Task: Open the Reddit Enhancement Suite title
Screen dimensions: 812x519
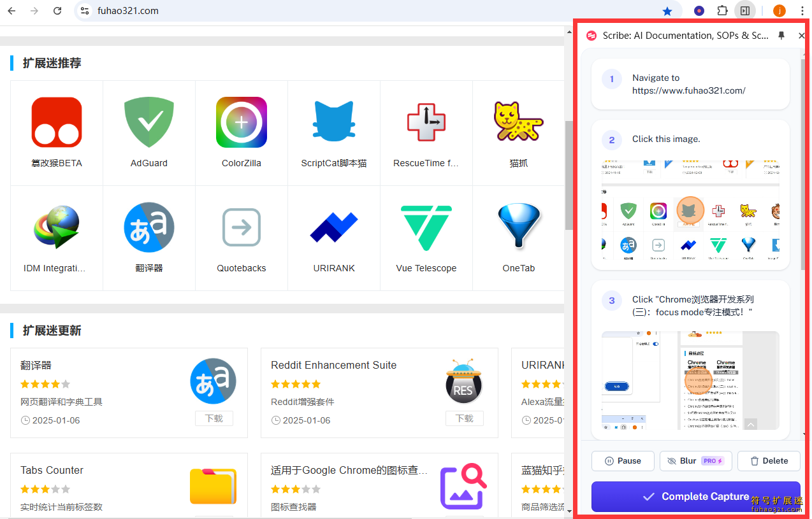Action: coord(333,366)
